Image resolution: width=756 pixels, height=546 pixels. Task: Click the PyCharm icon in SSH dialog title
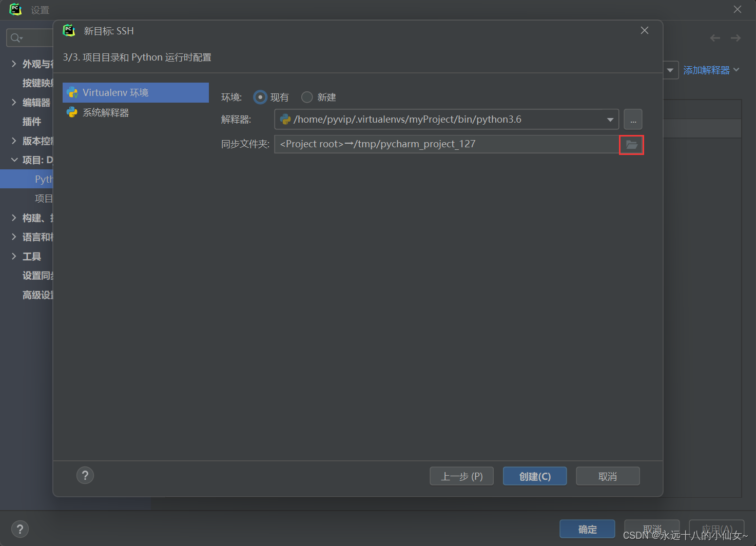click(69, 31)
